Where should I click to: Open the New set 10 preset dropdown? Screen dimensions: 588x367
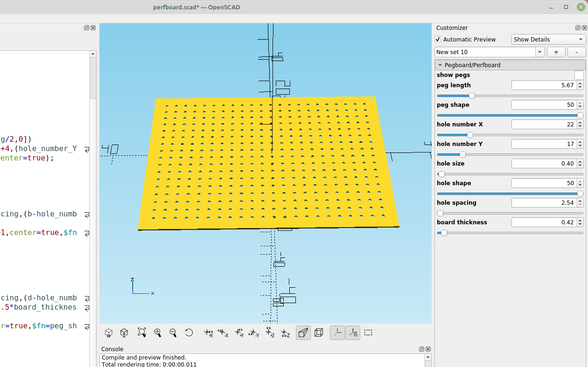tap(539, 52)
